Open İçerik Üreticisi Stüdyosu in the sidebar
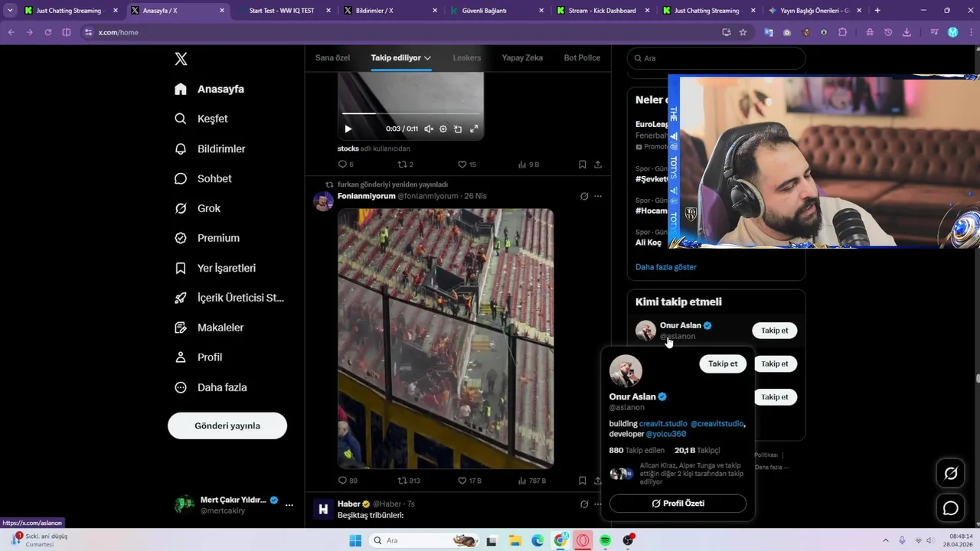Screen dimensions: 980x551 [x=229, y=298]
